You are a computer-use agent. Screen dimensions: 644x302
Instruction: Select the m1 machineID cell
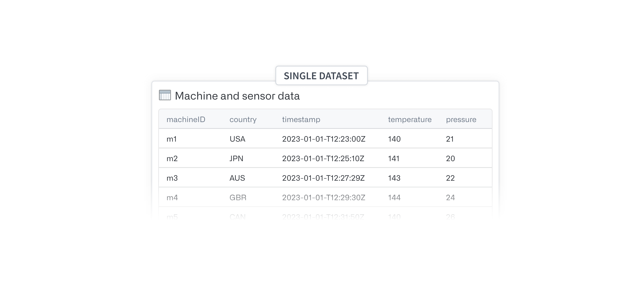[172, 139]
